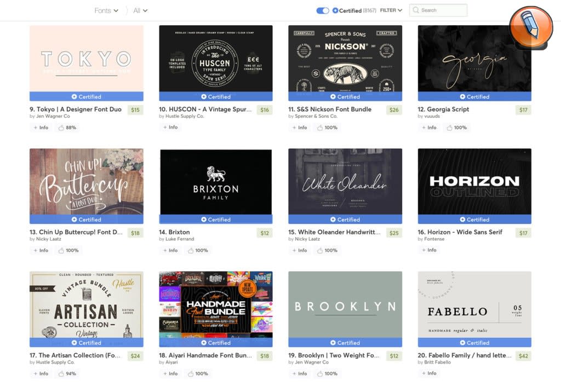Click the Certified badge icon in header
The width and height of the screenshot is (561, 392).
coord(335,10)
